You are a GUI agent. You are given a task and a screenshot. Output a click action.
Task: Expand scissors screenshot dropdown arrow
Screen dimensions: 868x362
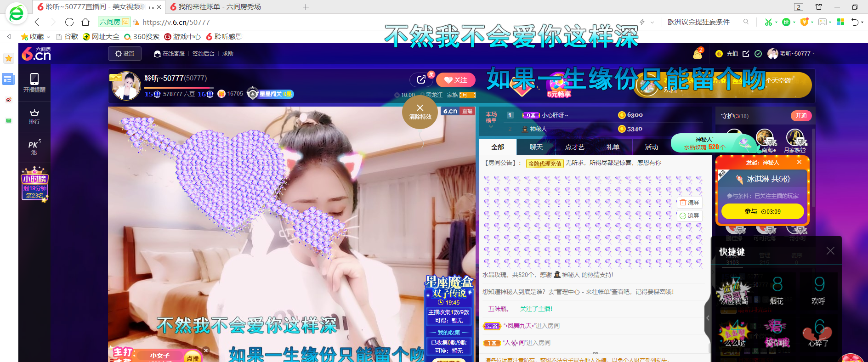776,22
